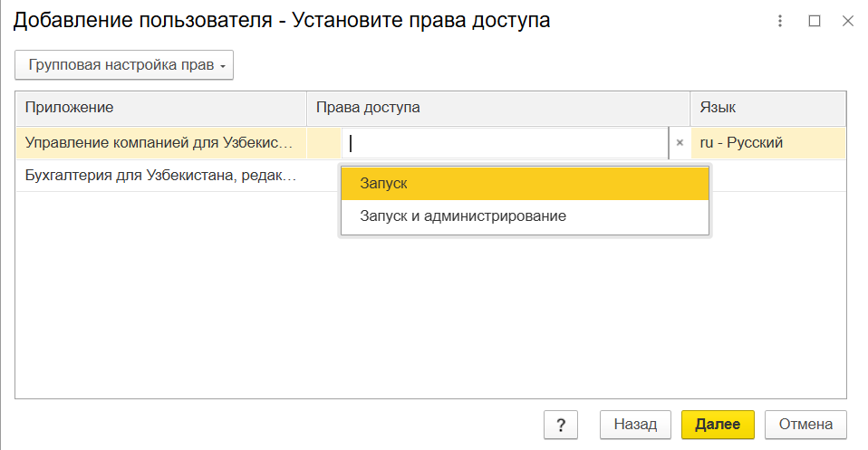The width and height of the screenshot is (868, 450).
Task: Clear the access rights field with the × icon
Action: pyautogui.click(x=680, y=143)
